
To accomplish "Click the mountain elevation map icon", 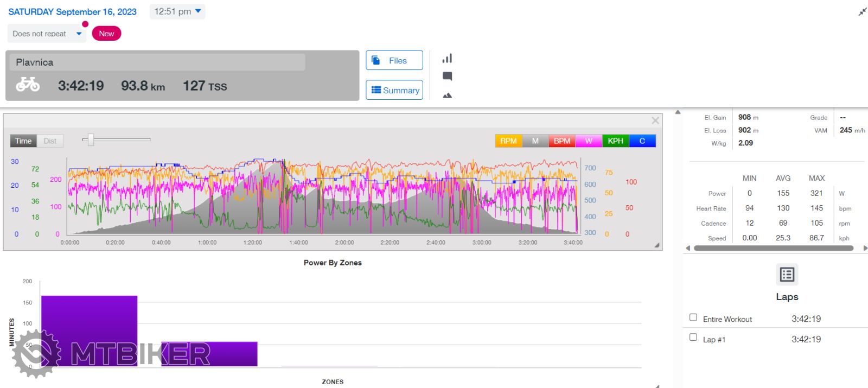I will click(x=447, y=96).
